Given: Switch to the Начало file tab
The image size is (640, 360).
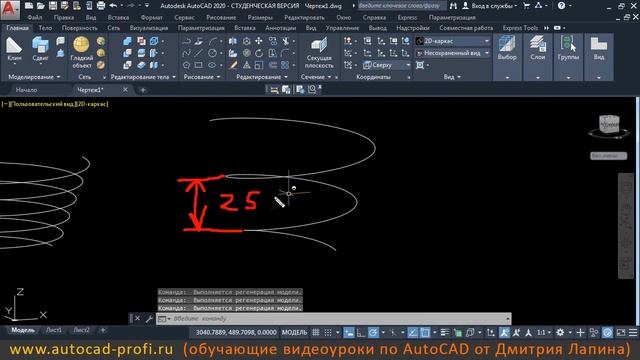Looking at the screenshot, I should pyautogui.click(x=26, y=89).
